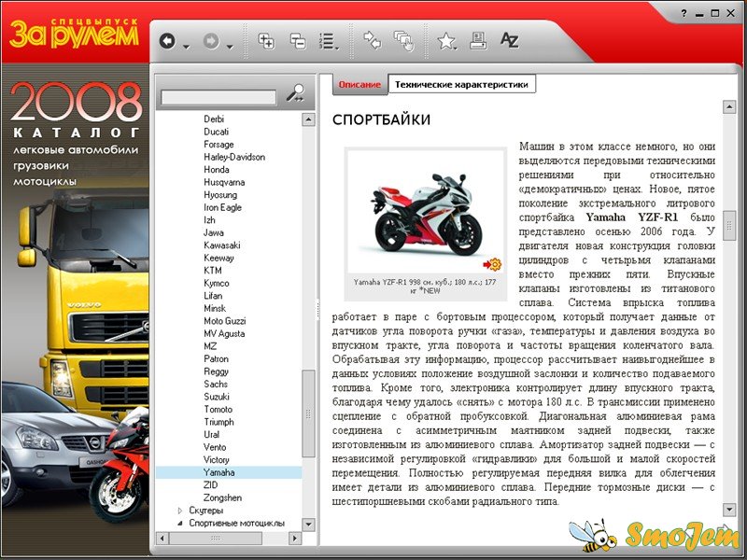Select Triumph brand entry
The width and height of the screenshot is (747, 560).
click(218, 422)
